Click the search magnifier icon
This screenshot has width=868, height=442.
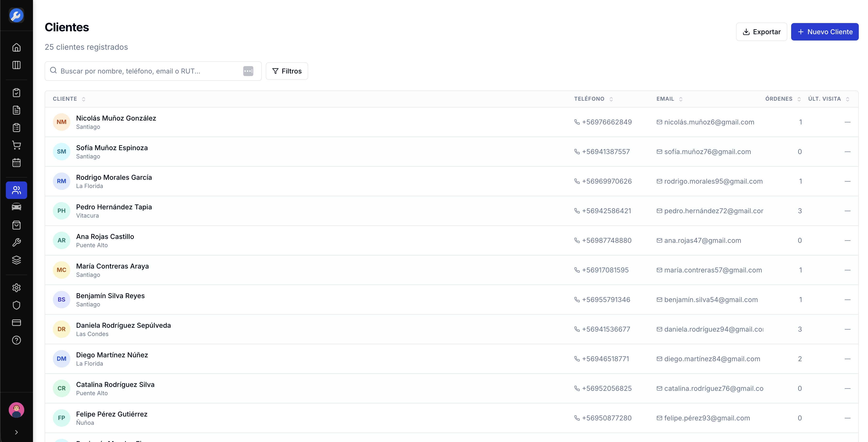[53, 70]
